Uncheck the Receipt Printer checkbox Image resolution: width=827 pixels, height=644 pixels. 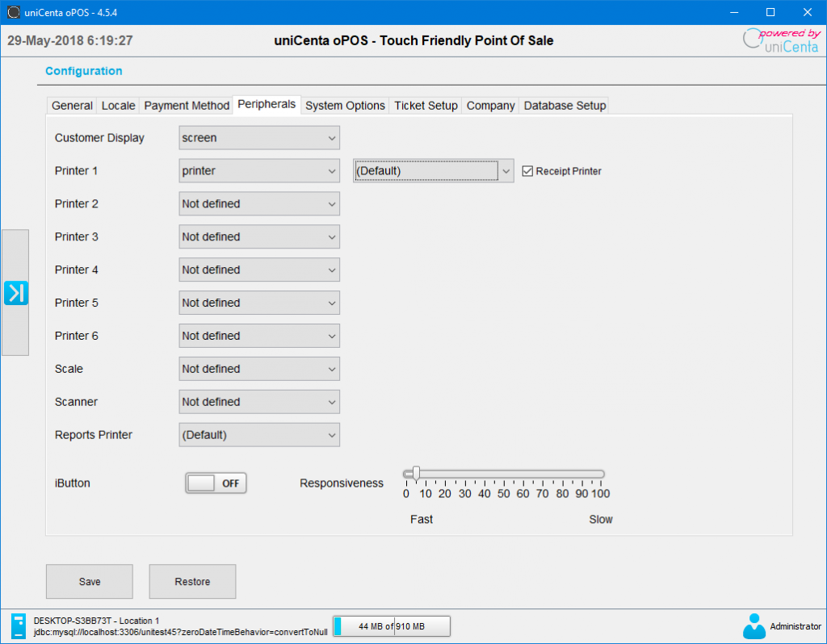coord(527,170)
